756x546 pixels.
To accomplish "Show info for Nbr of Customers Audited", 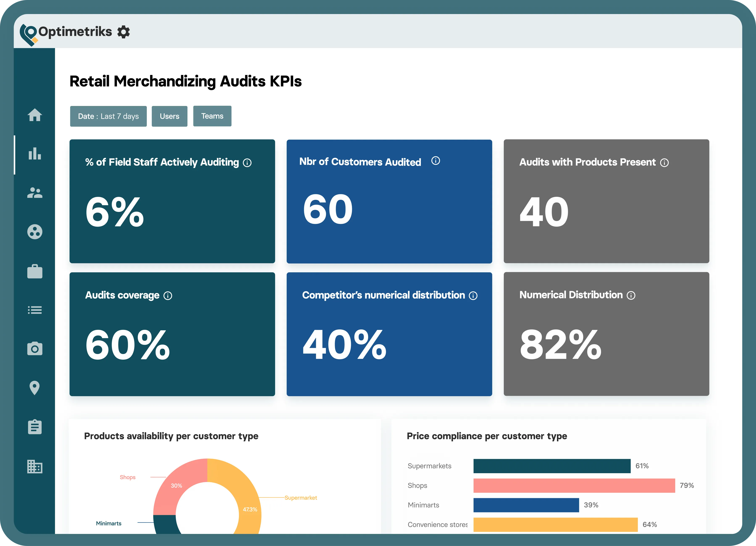I will click(435, 161).
